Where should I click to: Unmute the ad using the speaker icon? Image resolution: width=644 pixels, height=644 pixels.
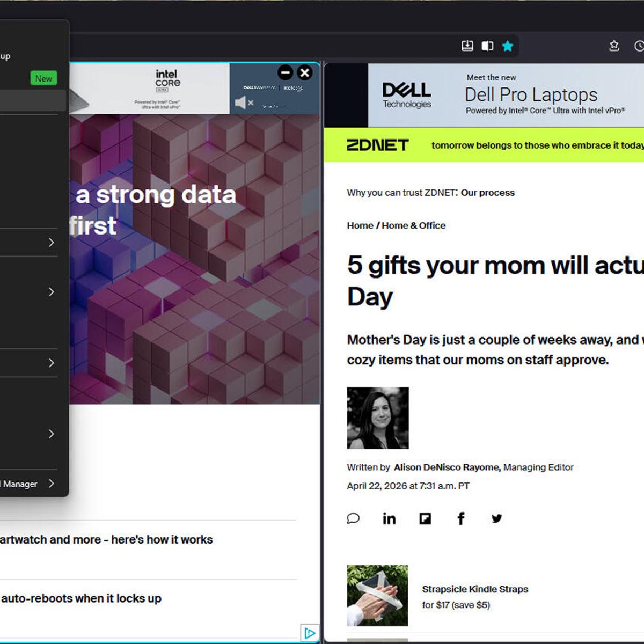click(244, 103)
